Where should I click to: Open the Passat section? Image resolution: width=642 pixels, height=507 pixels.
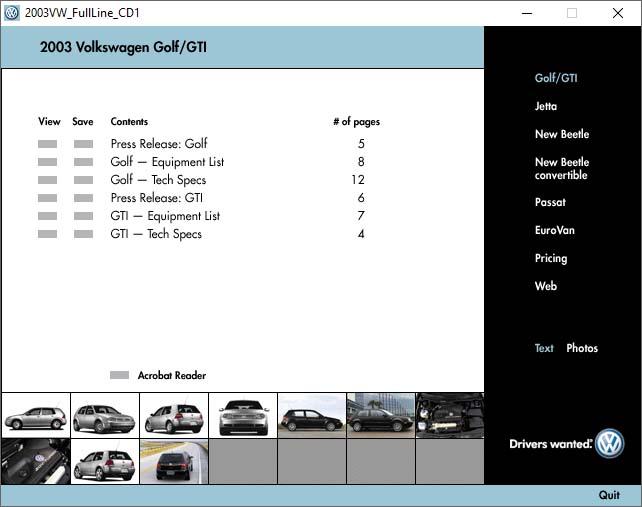point(550,202)
